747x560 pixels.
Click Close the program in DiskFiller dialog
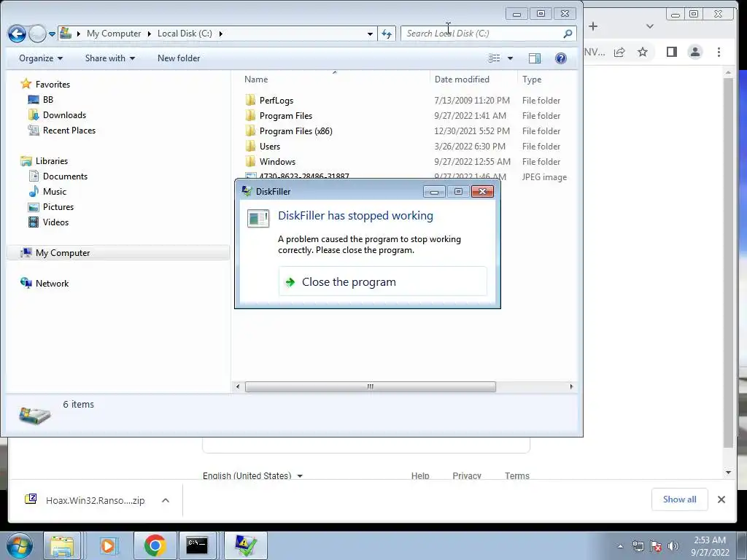[x=382, y=282]
